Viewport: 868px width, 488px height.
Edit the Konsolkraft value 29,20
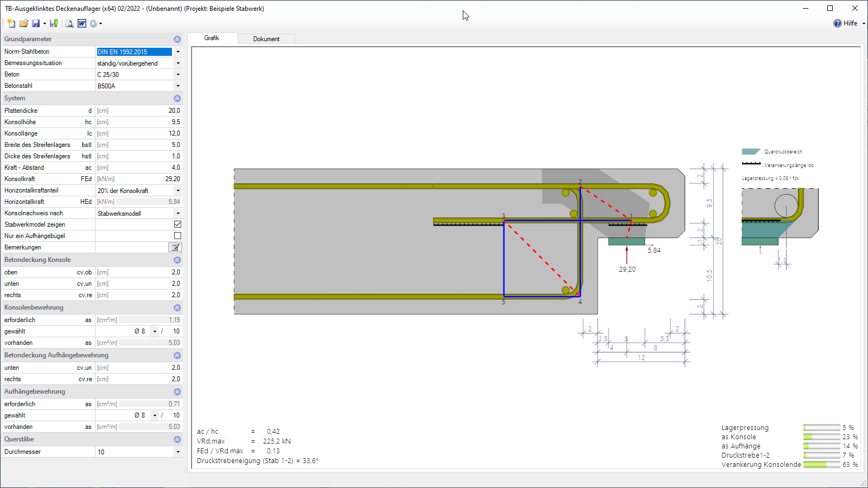click(x=150, y=179)
